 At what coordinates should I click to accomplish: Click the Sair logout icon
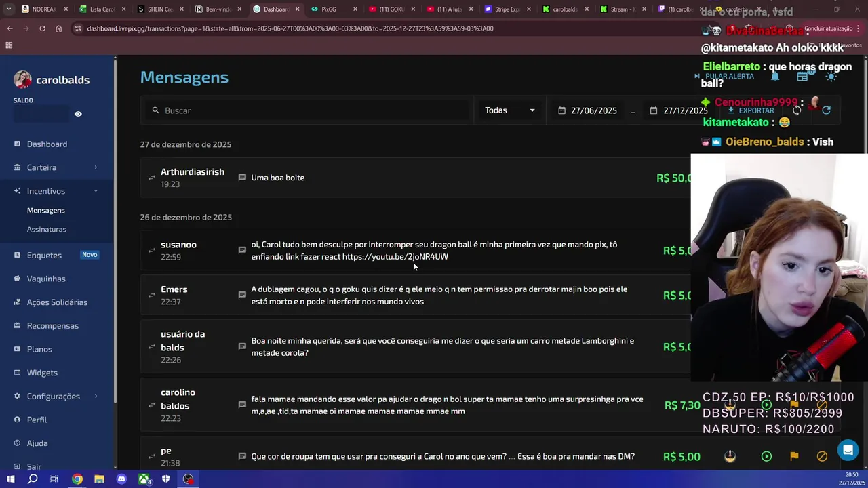point(17,466)
